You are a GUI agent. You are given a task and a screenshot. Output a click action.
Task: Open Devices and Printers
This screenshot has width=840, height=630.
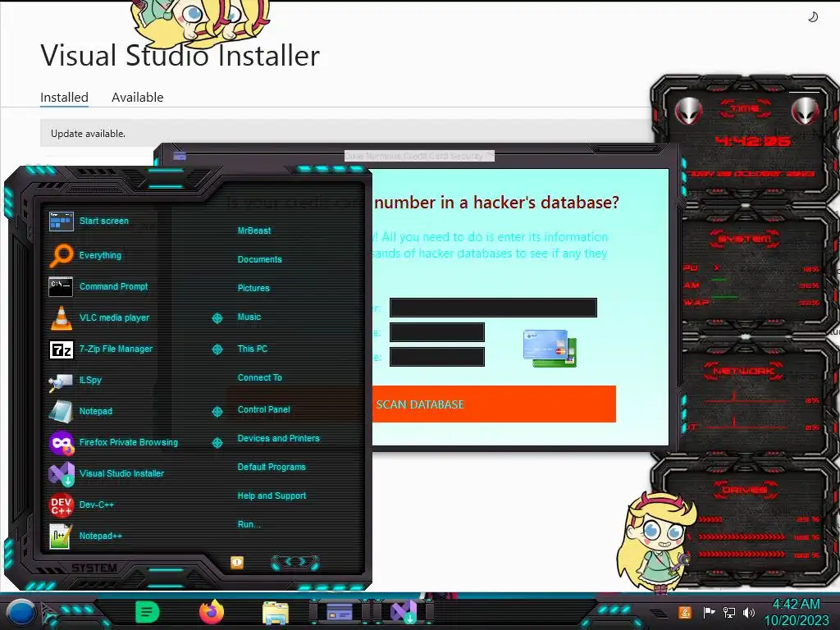coord(278,438)
